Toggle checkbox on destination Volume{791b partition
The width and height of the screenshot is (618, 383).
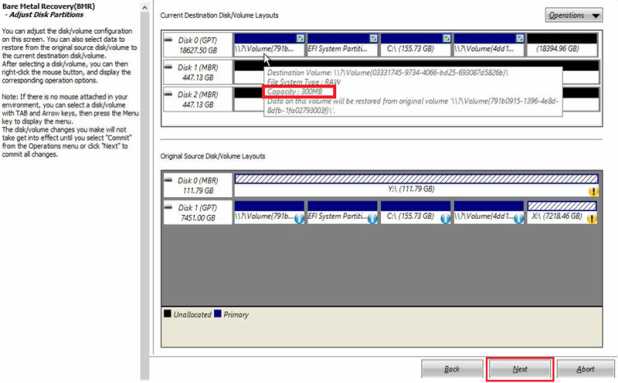pos(300,38)
